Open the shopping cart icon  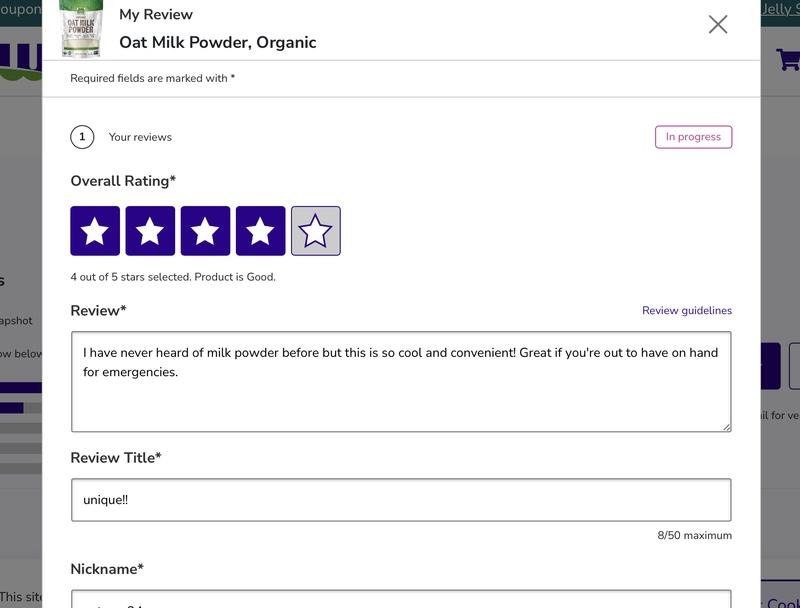788,58
